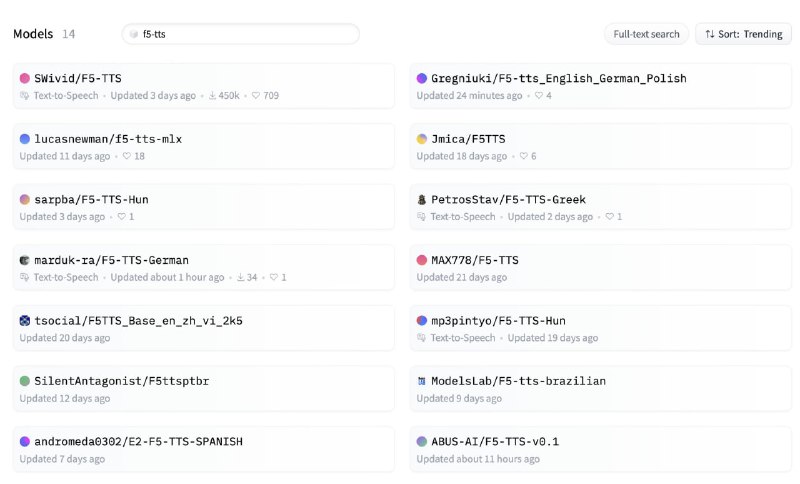The height and width of the screenshot is (484, 800).
Task: Open the SWivid/F5-TTS model
Action: pos(204,86)
